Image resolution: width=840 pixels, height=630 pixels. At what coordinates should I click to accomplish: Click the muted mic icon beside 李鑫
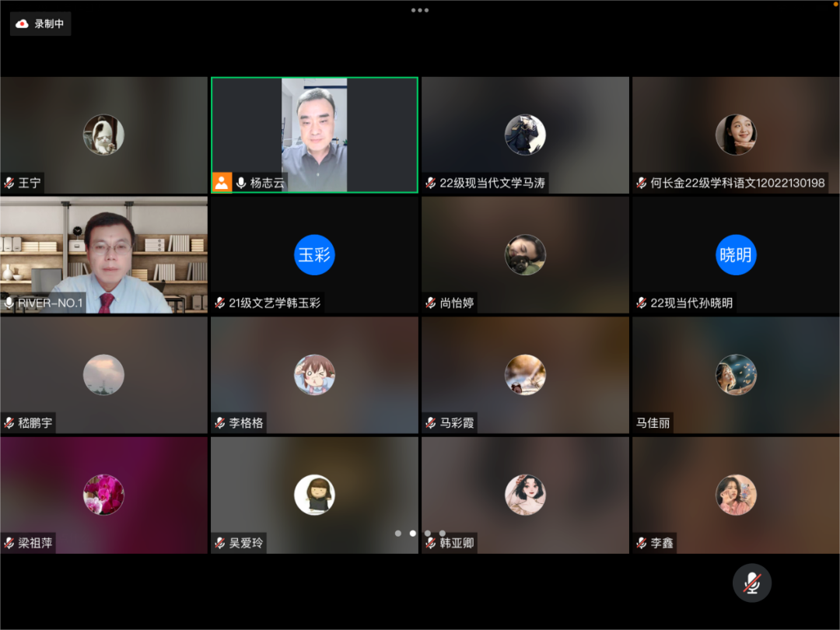[642, 543]
